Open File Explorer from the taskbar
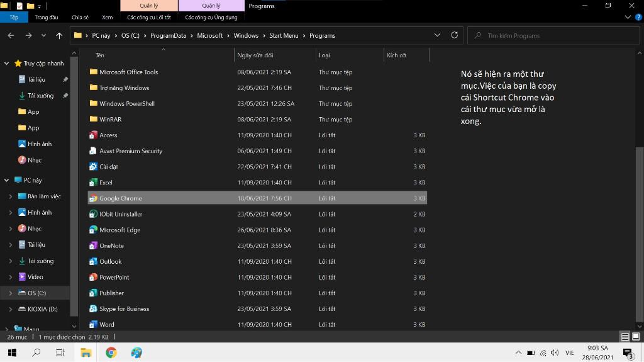Screen dimensions: 644x362 pyautogui.click(x=86, y=353)
